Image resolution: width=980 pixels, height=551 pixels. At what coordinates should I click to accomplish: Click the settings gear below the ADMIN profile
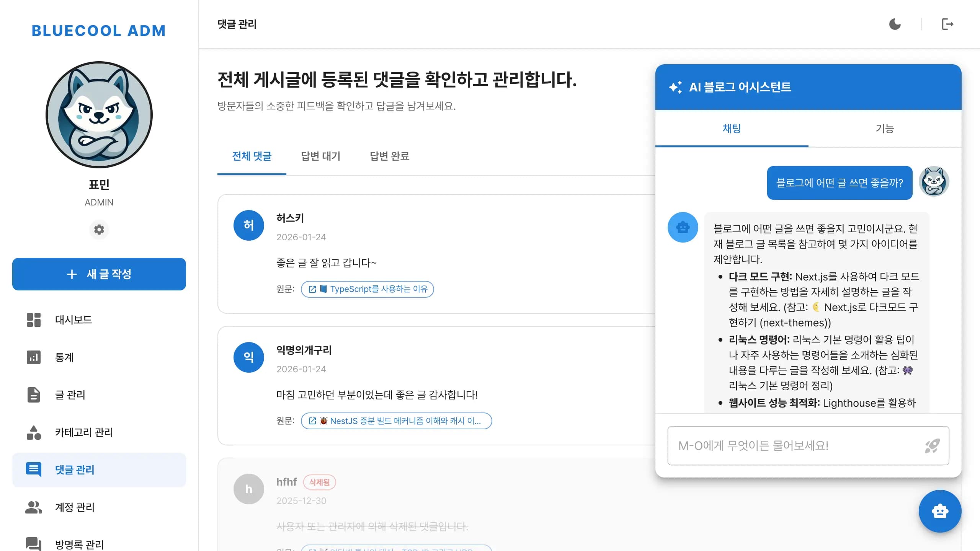point(99,230)
